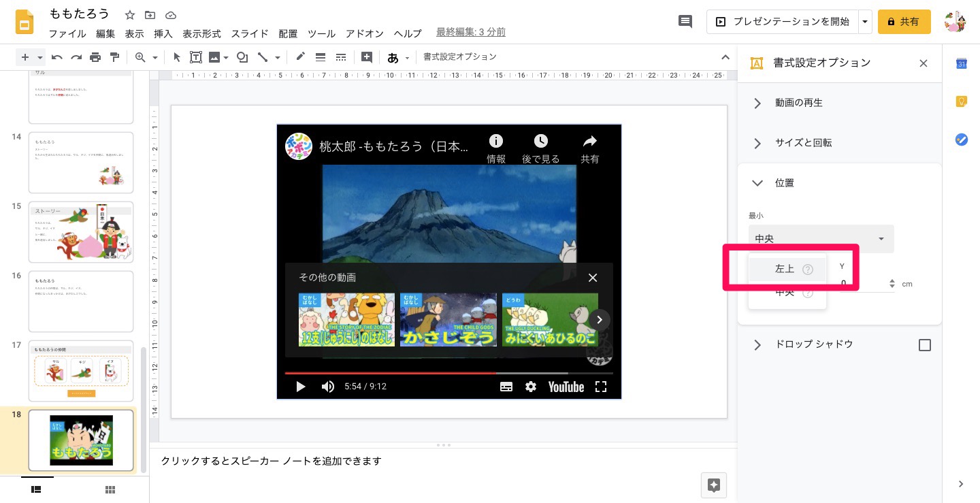The image size is (980, 503).
Task: Activate the paint format tool
Action: [114, 57]
